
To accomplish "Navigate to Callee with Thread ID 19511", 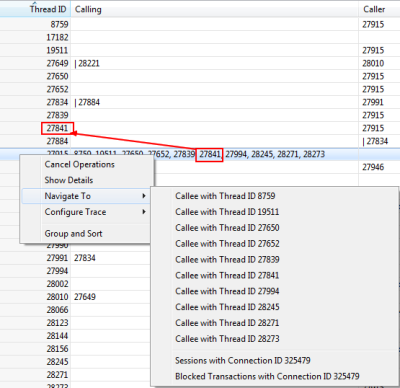I will (x=227, y=212).
